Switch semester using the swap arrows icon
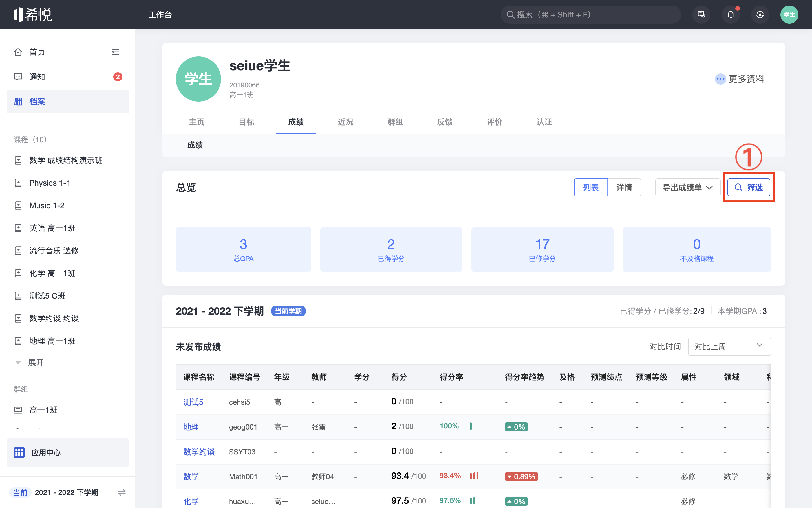 click(x=122, y=492)
